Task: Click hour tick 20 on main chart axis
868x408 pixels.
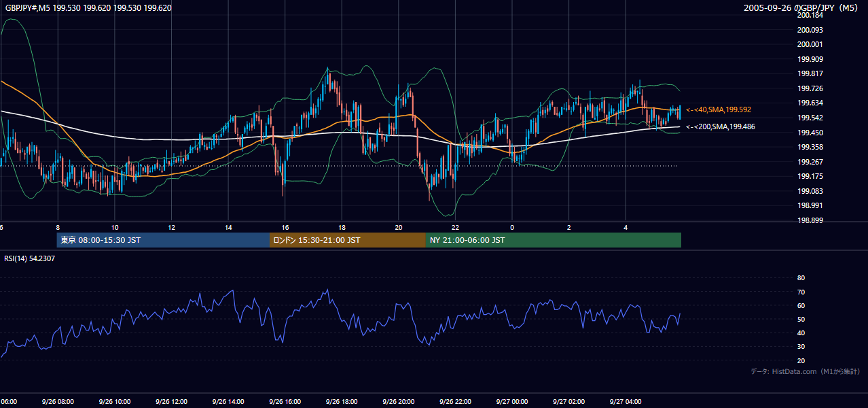Action: [x=399, y=228]
